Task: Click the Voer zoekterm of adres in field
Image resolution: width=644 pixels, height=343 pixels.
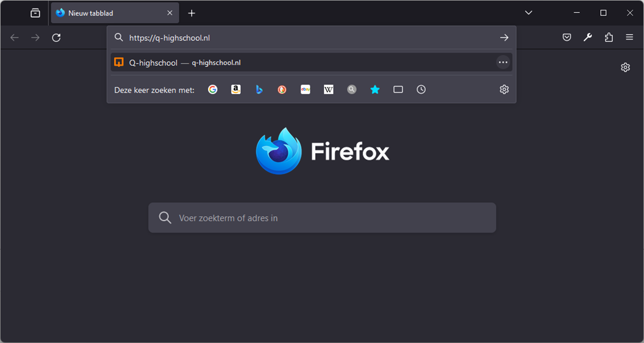Action: tap(322, 218)
